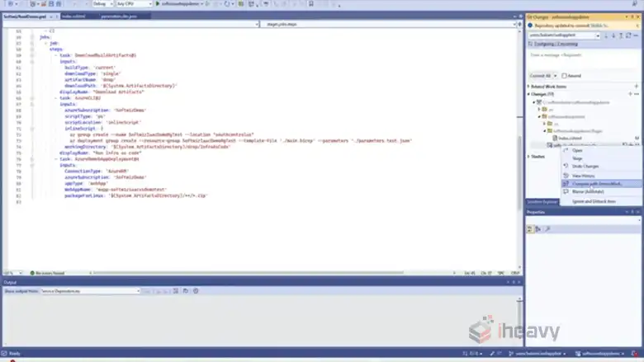Viewport: 644px width, 362px height.
Task: Click the Commit All button
Action: click(540, 76)
